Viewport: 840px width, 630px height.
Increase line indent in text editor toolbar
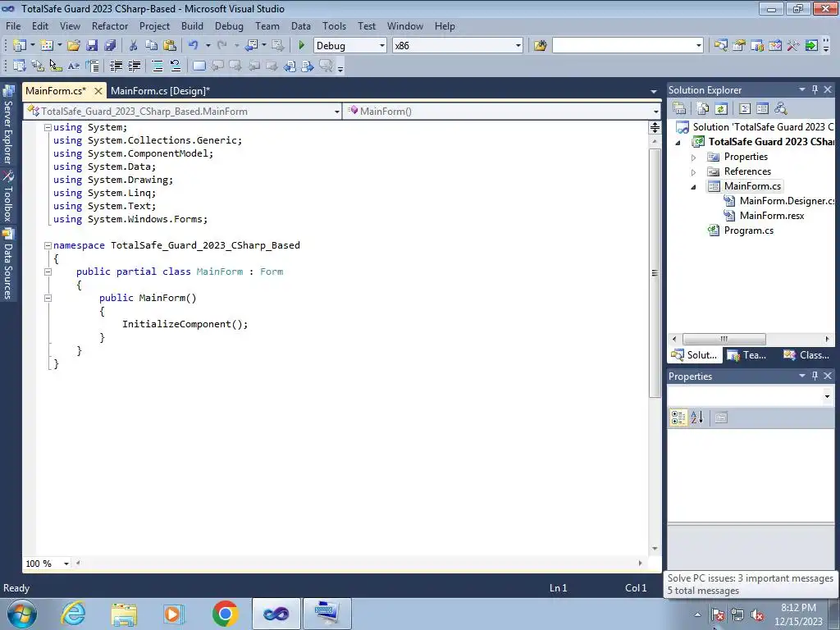click(x=134, y=66)
